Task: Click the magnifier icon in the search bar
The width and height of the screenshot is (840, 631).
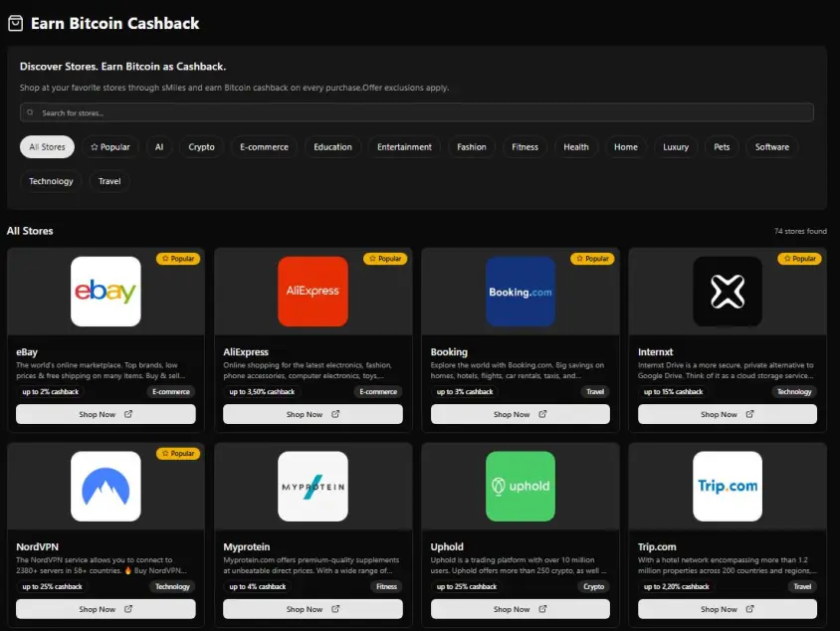Action: pyautogui.click(x=30, y=112)
